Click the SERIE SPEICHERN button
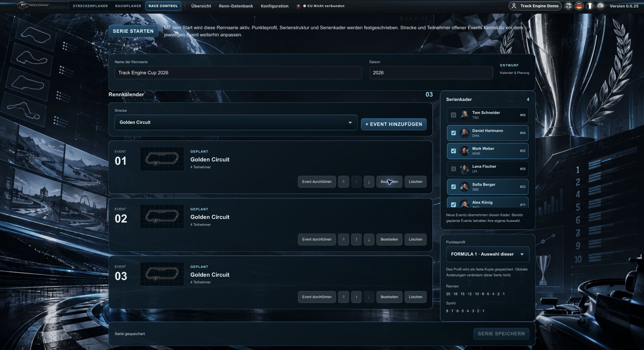 [x=501, y=334]
